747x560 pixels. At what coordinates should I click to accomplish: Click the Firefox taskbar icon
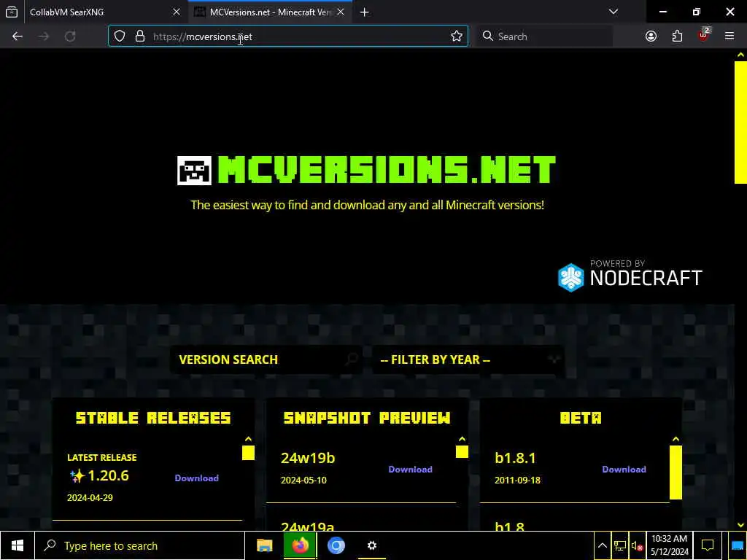pyautogui.click(x=300, y=545)
